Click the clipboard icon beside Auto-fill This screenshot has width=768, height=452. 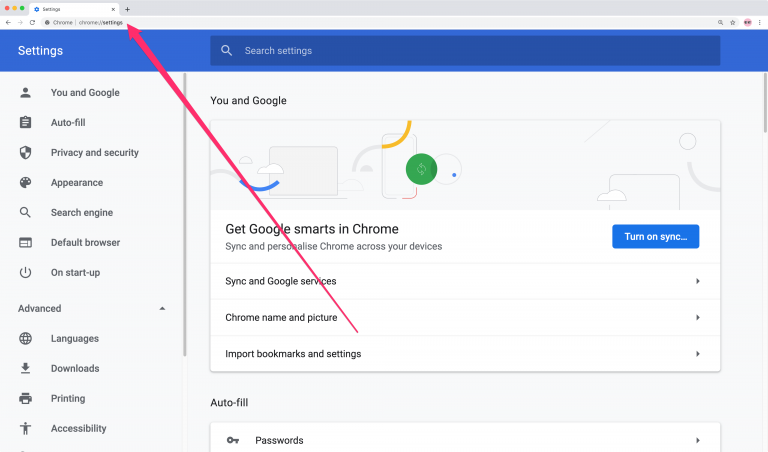pos(25,122)
